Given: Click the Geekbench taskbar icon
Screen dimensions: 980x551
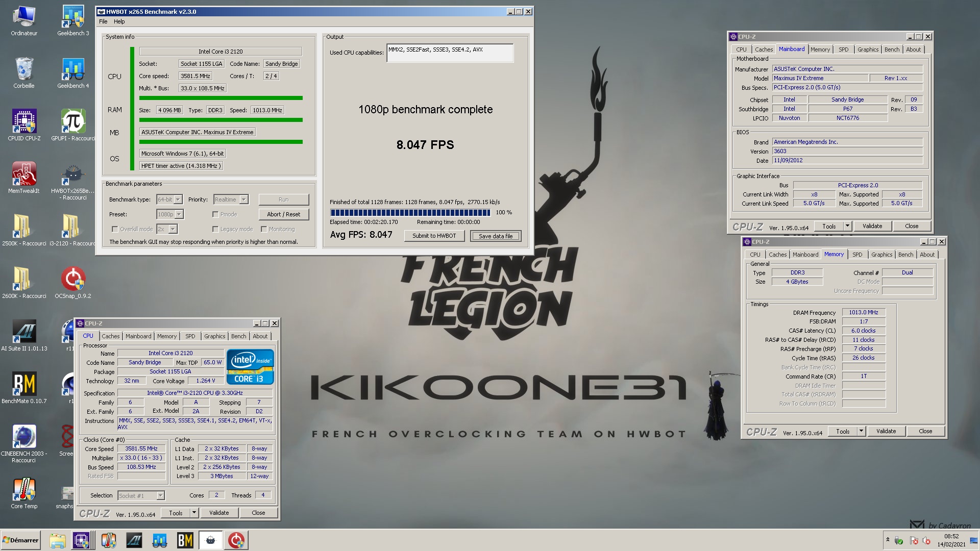Looking at the screenshot, I should point(159,540).
